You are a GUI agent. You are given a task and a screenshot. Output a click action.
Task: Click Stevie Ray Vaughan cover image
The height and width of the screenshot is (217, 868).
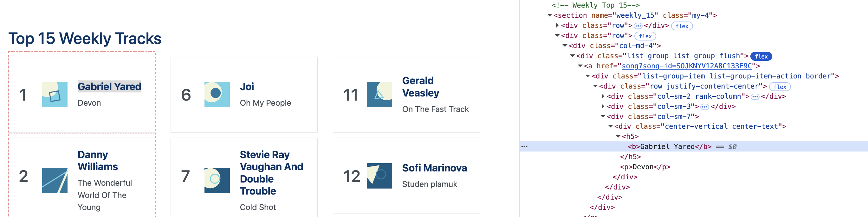point(217,180)
